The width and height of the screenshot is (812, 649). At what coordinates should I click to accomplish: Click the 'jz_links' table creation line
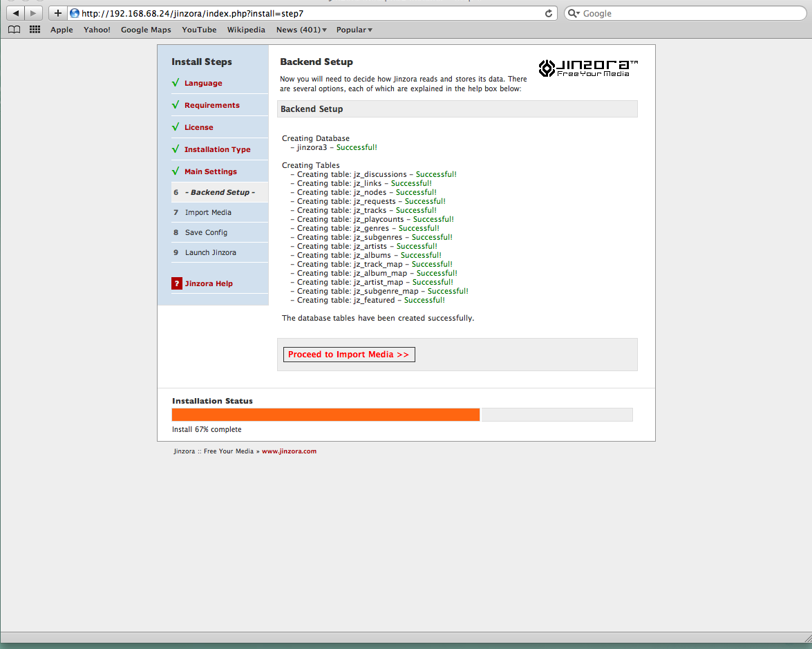[361, 183]
